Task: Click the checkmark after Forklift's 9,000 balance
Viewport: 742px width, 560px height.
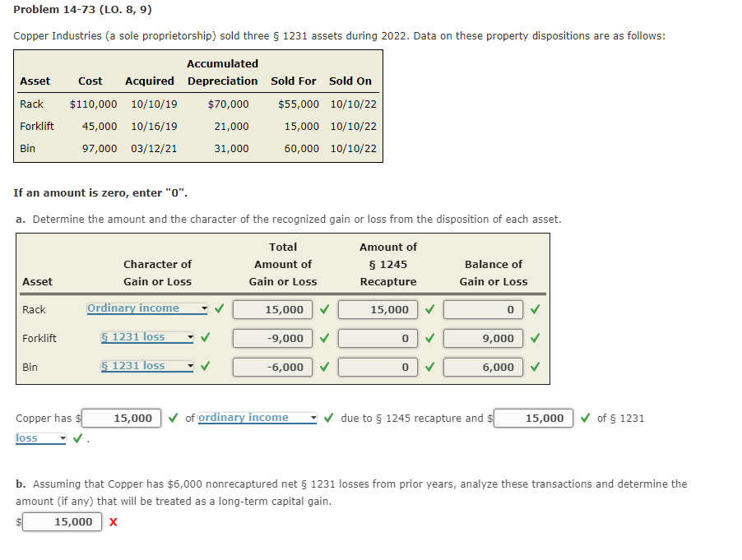Action: [536, 338]
